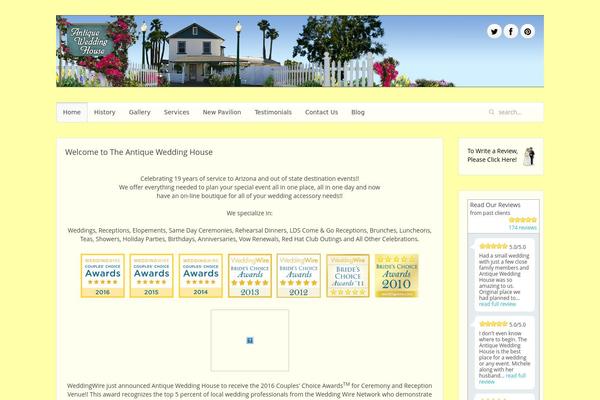Click the bride and groom figurine icon
This screenshot has height=400, width=600.
point(530,157)
